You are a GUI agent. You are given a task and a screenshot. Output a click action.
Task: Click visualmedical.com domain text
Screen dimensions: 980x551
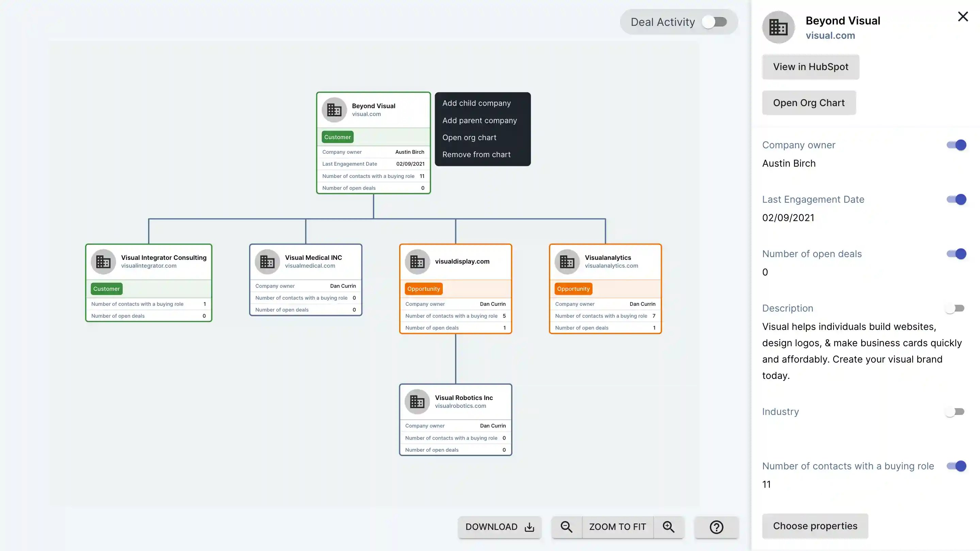coord(310,266)
